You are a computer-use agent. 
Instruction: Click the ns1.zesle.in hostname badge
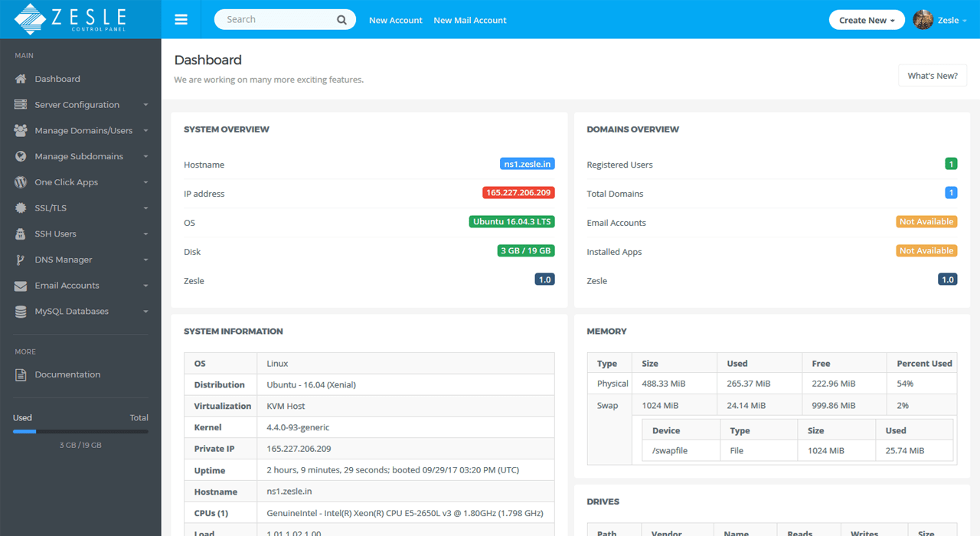pyautogui.click(x=528, y=164)
